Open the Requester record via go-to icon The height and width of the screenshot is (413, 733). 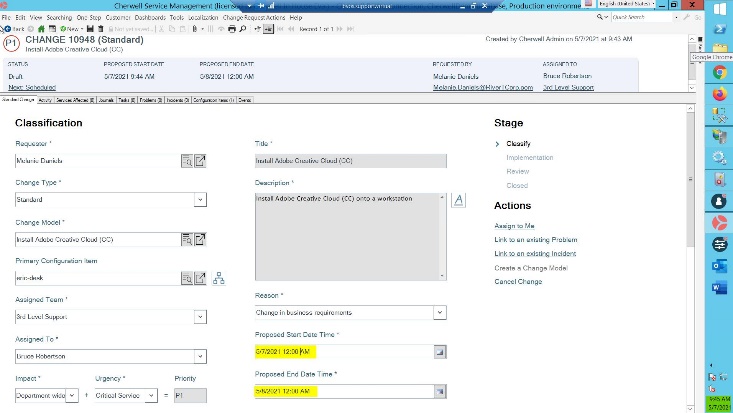(x=200, y=160)
